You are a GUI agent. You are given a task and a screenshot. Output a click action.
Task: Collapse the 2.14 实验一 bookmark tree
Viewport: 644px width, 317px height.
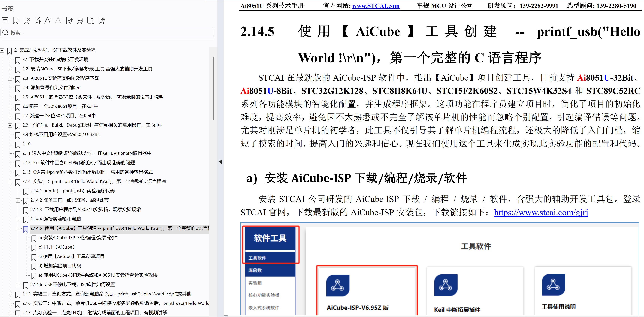(x=10, y=182)
